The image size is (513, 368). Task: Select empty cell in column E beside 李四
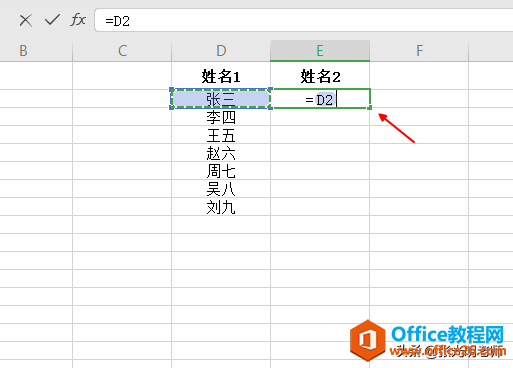(x=320, y=117)
